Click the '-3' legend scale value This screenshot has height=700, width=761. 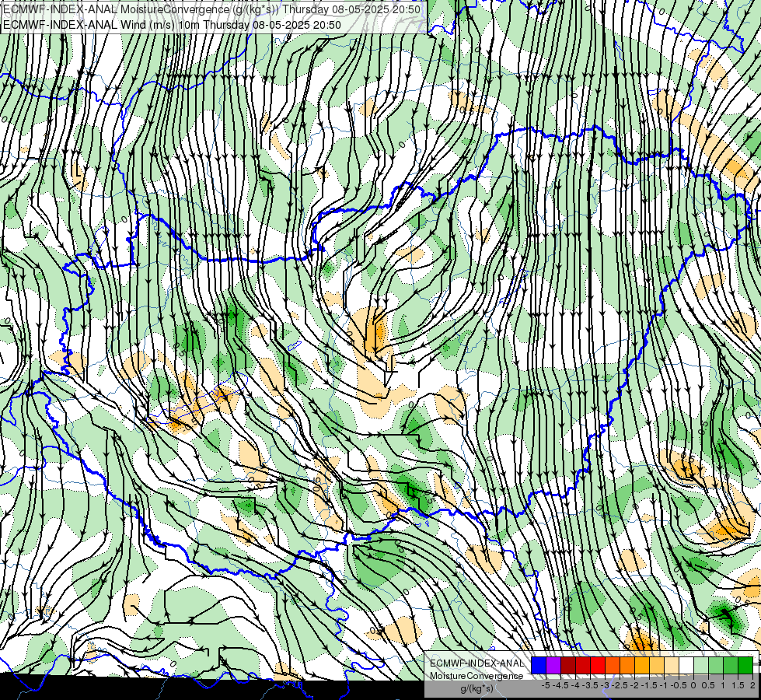pos(605,685)
